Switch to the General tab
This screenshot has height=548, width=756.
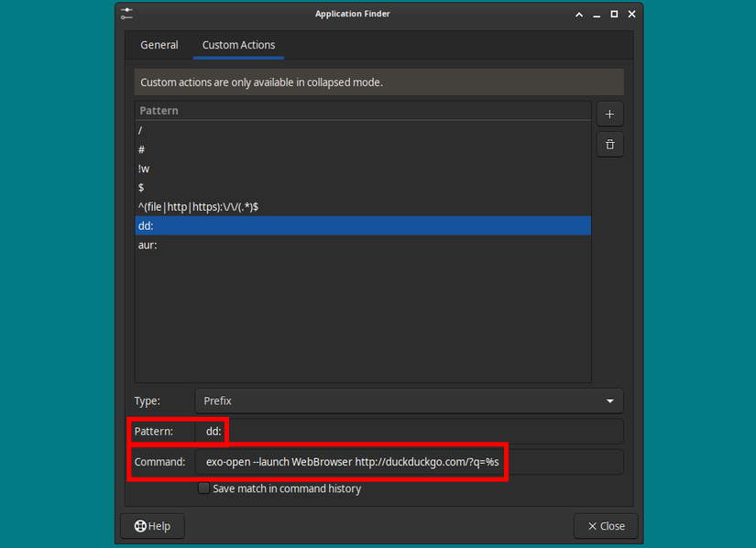159,44
